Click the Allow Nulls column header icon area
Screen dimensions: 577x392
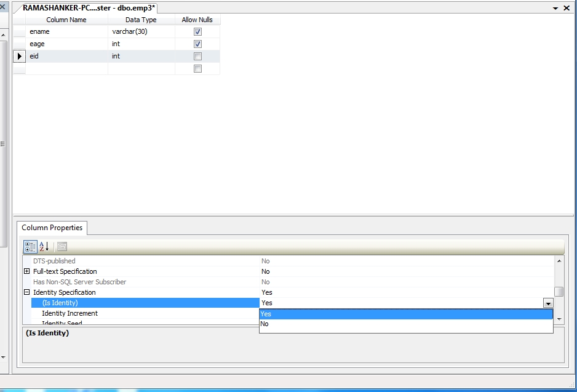[x=197, y=19]
